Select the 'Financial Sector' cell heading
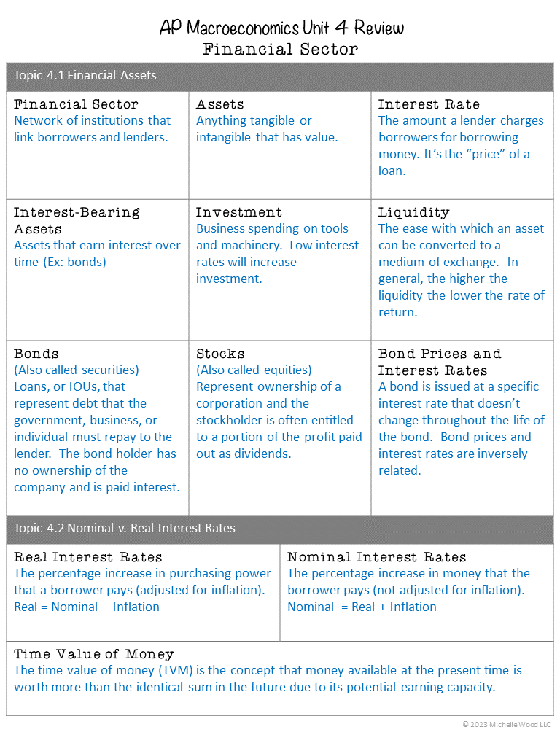 [76, 104]
